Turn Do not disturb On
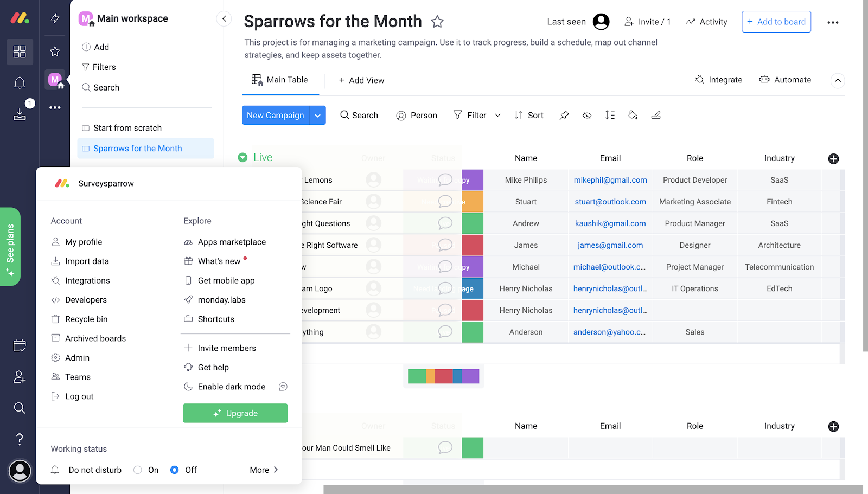Image resolution: width=868 pixels, height=494 pixels. click(138, 470)
